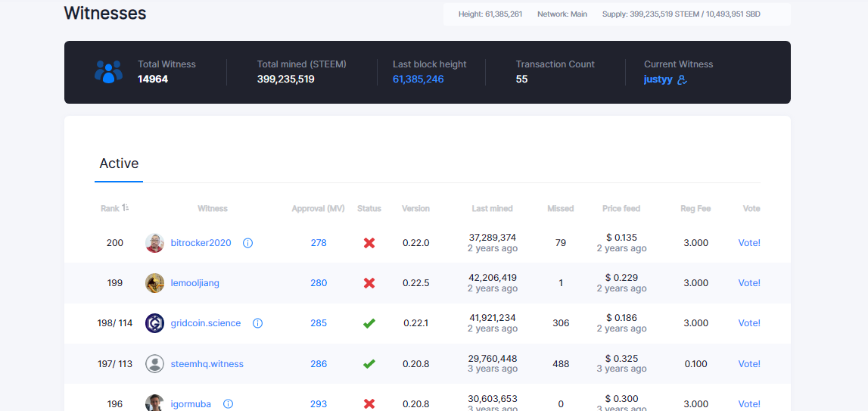
Task: Click the Vote column header
Action: point(751,209)
